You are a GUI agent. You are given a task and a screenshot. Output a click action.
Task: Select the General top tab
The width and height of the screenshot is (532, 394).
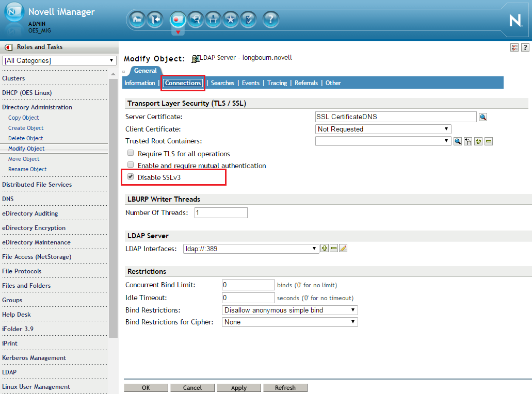tap(145, 71)
